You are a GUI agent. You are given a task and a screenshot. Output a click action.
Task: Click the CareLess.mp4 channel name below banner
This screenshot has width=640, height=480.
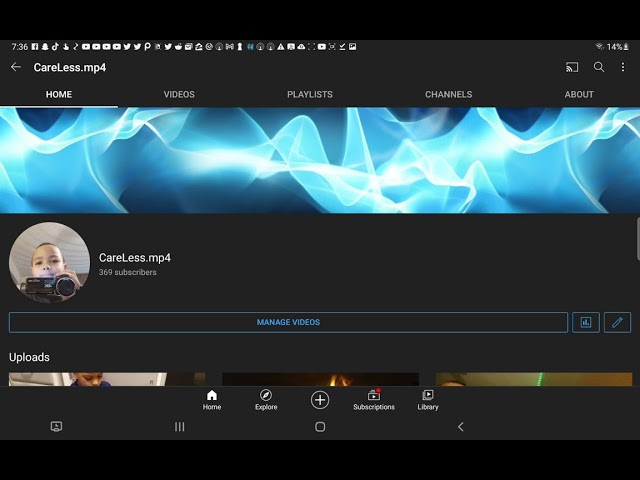[x=135, y=258]
